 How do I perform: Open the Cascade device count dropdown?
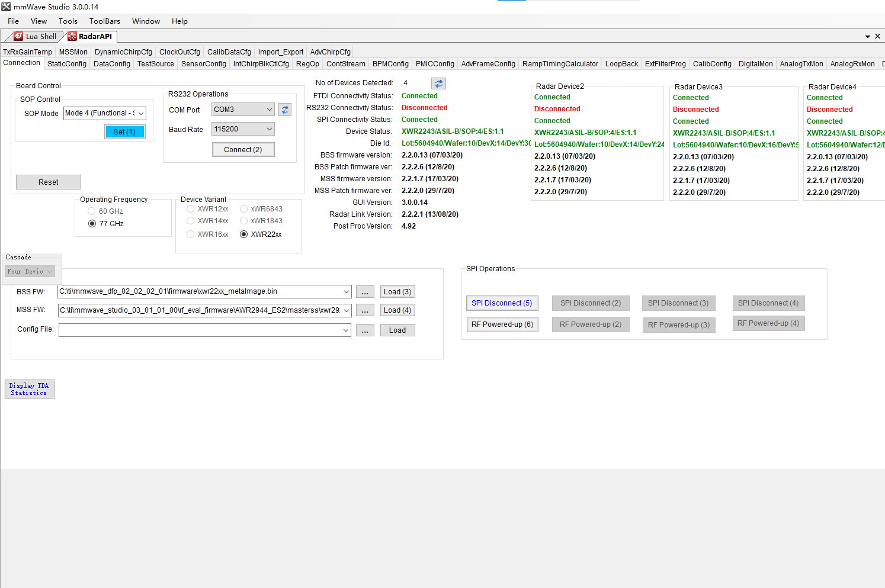pos(50,272)
